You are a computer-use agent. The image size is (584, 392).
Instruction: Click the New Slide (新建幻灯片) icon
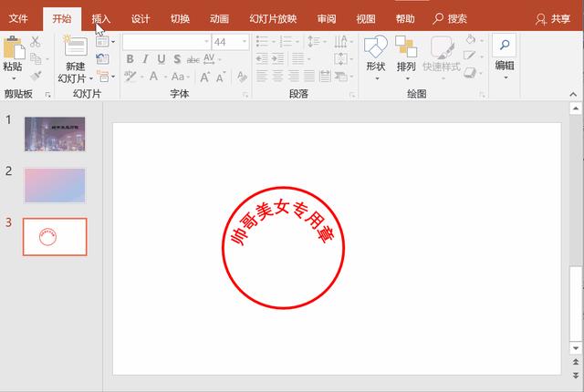point(75,48)
